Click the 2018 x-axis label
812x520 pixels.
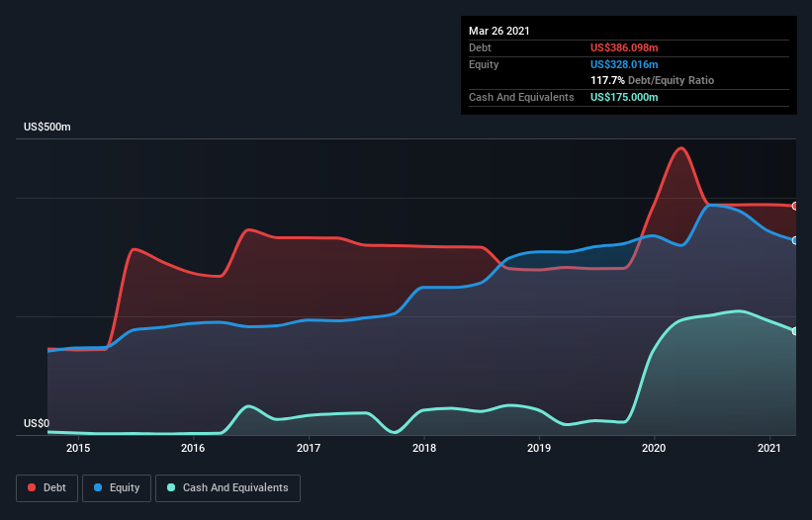click(424, 448)
